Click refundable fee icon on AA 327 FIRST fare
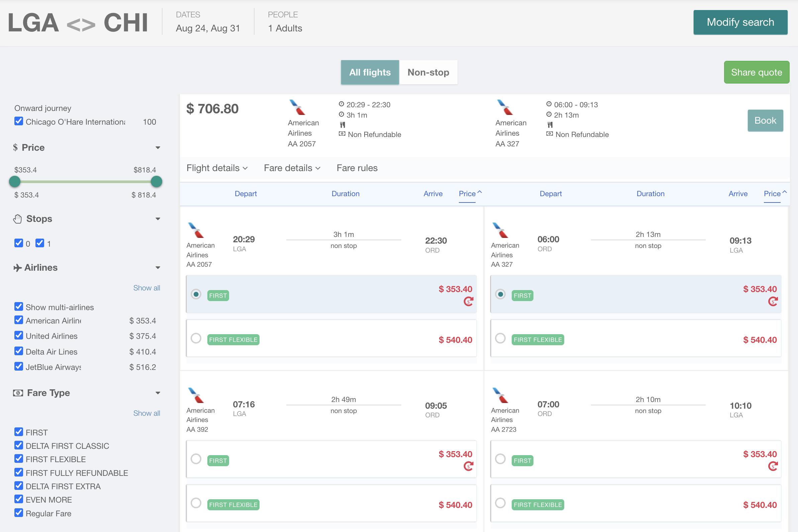The height and width of the screenshot is (532, 798). point(773,301)
